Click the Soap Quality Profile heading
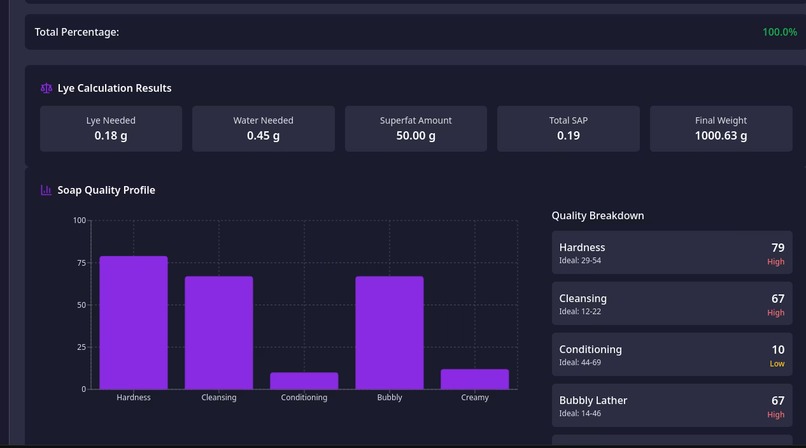Viewport: 806px width, 448px height. [106, 190]
